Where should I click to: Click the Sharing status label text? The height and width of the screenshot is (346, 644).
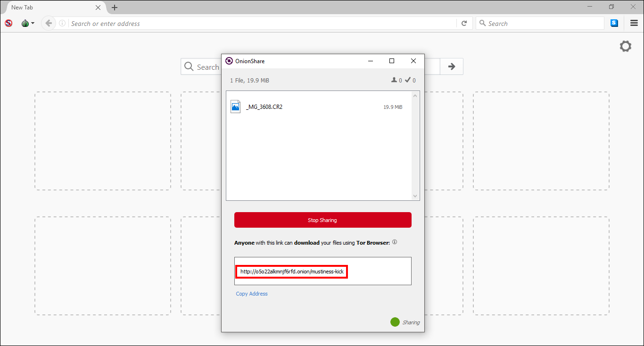(x=411, y=322)
